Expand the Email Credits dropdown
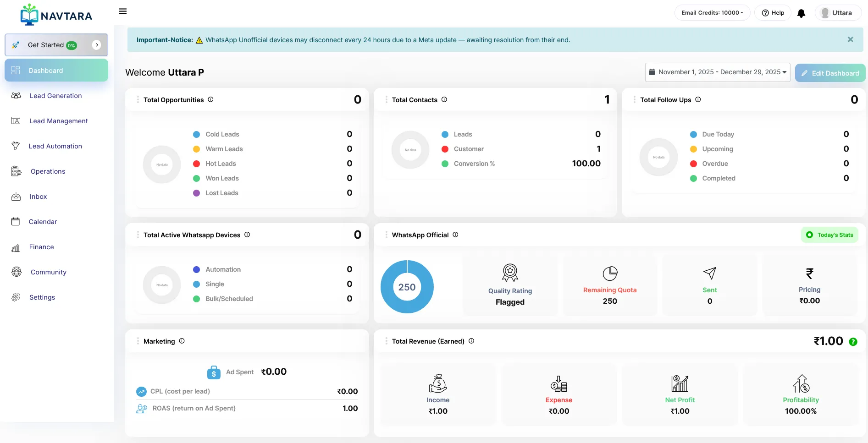Image resolution: width=868 pixels, height=443 pixels. tap(712, 13)
